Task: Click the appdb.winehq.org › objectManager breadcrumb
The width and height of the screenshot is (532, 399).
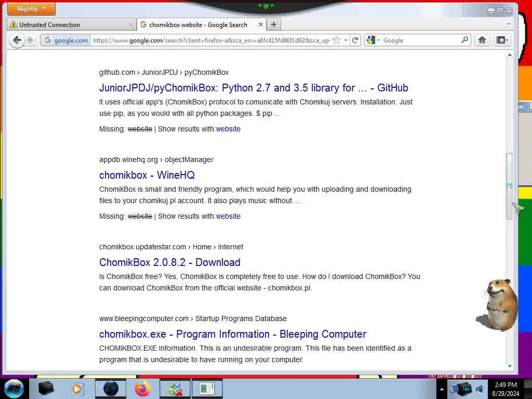Action: (156, 159)
